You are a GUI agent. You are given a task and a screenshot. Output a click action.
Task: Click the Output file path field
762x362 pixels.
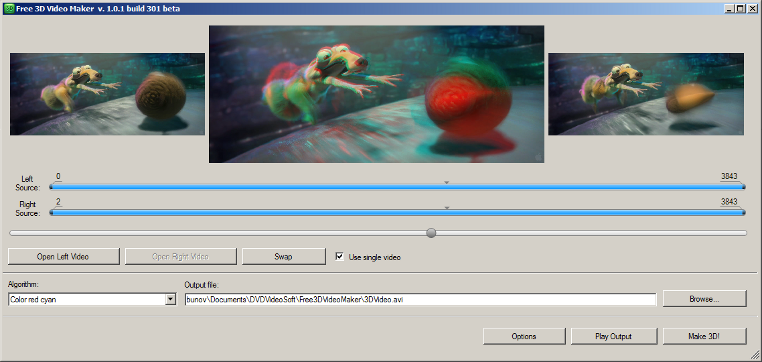point(420,299)
